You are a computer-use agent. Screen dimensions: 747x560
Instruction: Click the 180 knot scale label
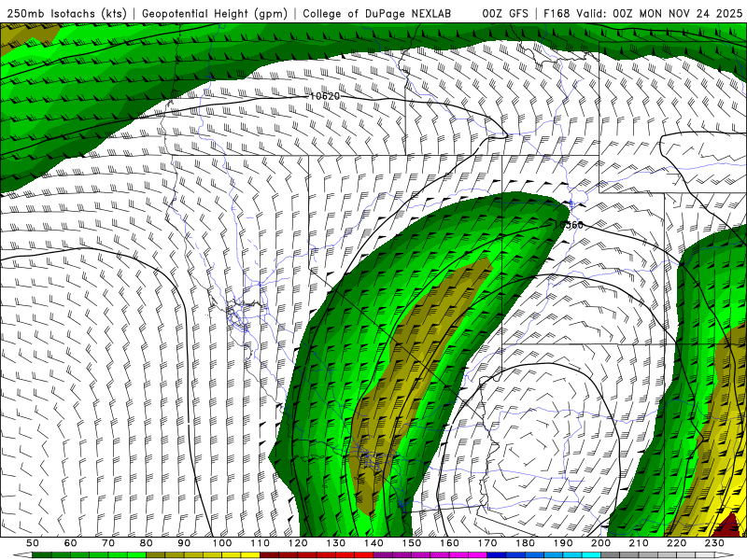[x=526, y=543]
